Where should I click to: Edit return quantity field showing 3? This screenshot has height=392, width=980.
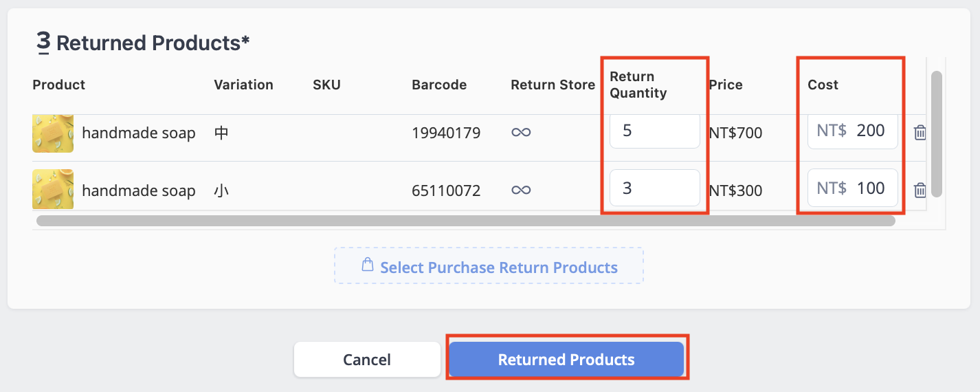(x=654, y=188)
